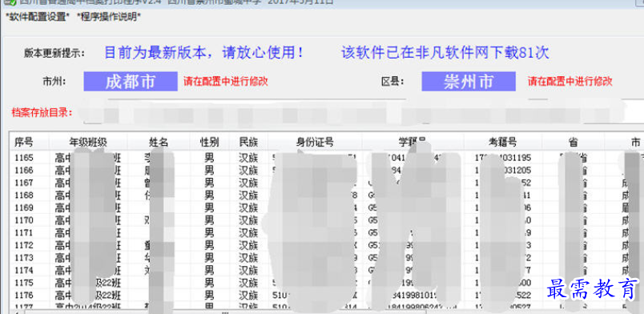Click the 民族 column header
This screenshot has height=314, width=644.
248,143
